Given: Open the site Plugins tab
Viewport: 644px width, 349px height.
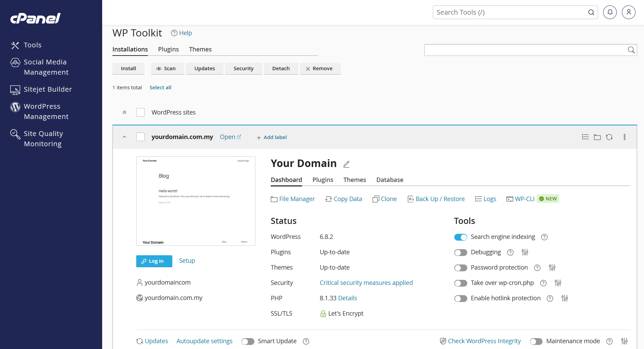Looking at the screenshot, I should tap(323, 180).
